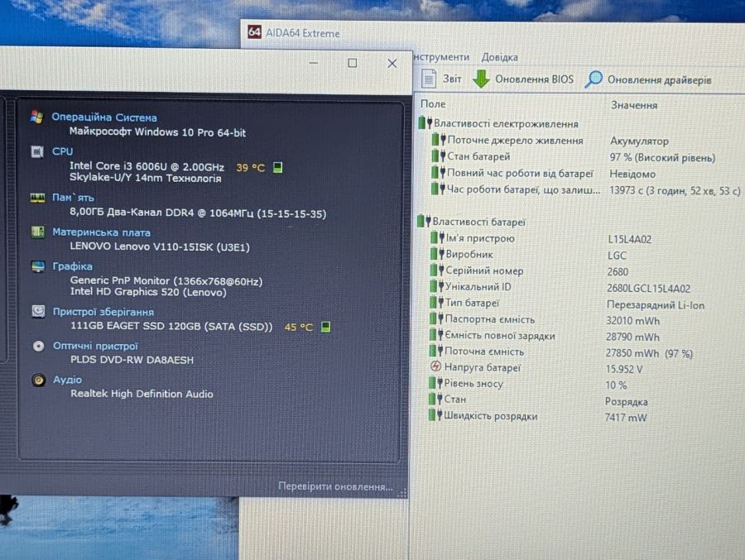Open the Довідка menu
Viewport: 745px width, 560px height.
[x=499, y=57]
